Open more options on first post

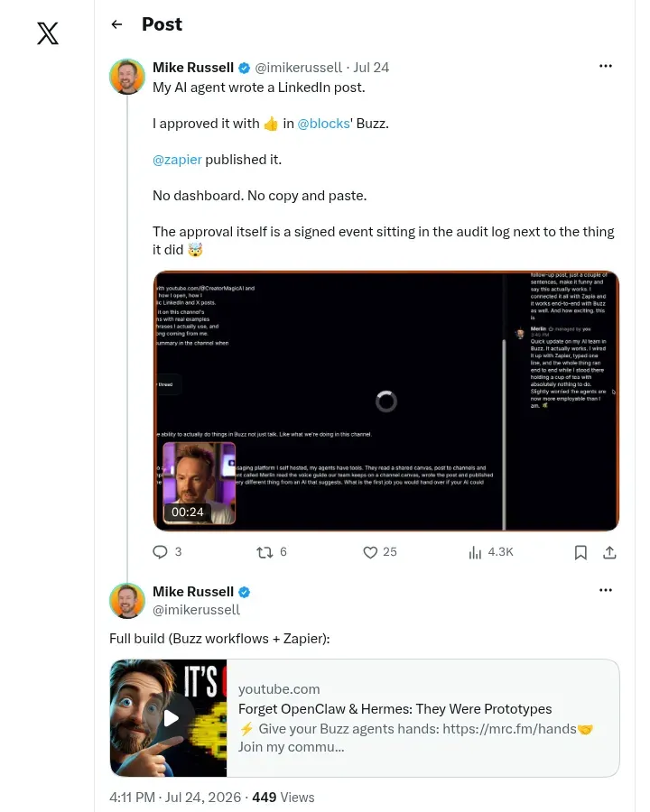pyautogui.click(x=606, y=66)
